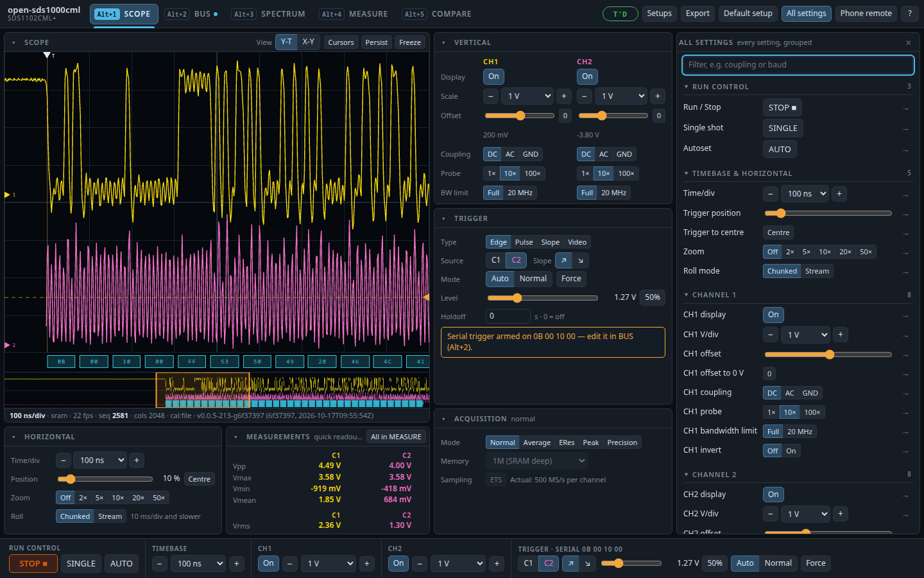Select rising slope arrow in Trigger panel

[x=563, y=260]
